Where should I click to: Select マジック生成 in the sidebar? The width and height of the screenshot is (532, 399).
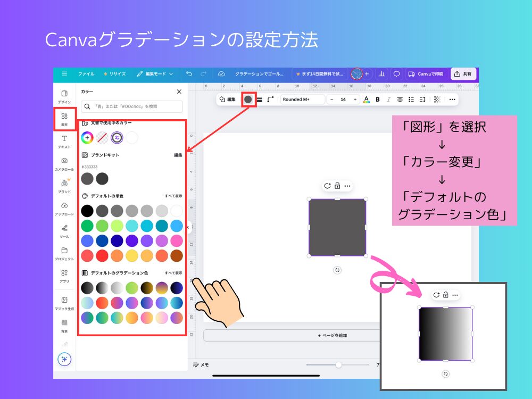[64, 303]
